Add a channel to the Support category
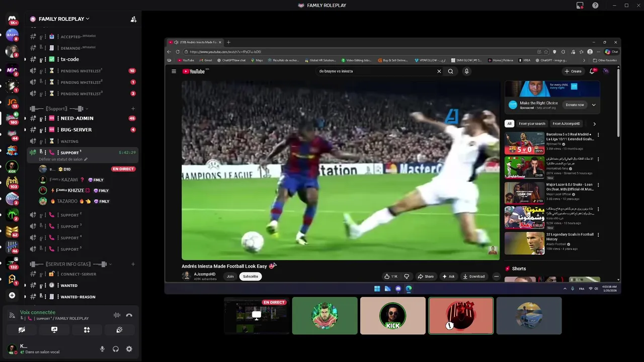This screenshot has width=644, height=362. (x=133, y=109)
